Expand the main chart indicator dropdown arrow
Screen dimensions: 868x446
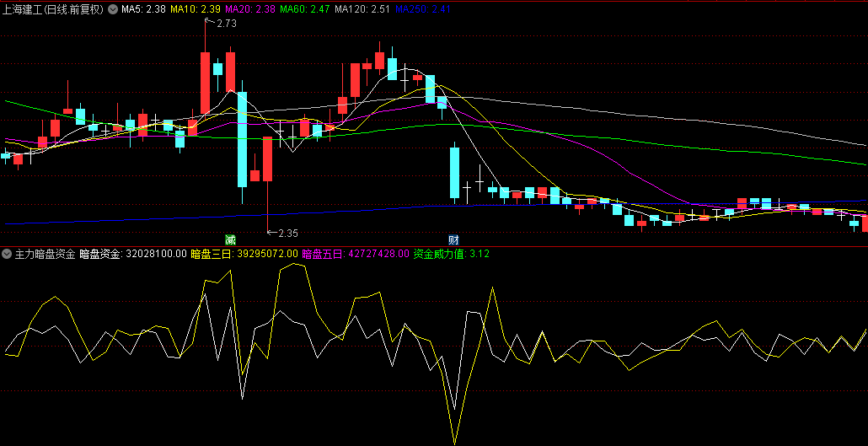coord(112,9)
